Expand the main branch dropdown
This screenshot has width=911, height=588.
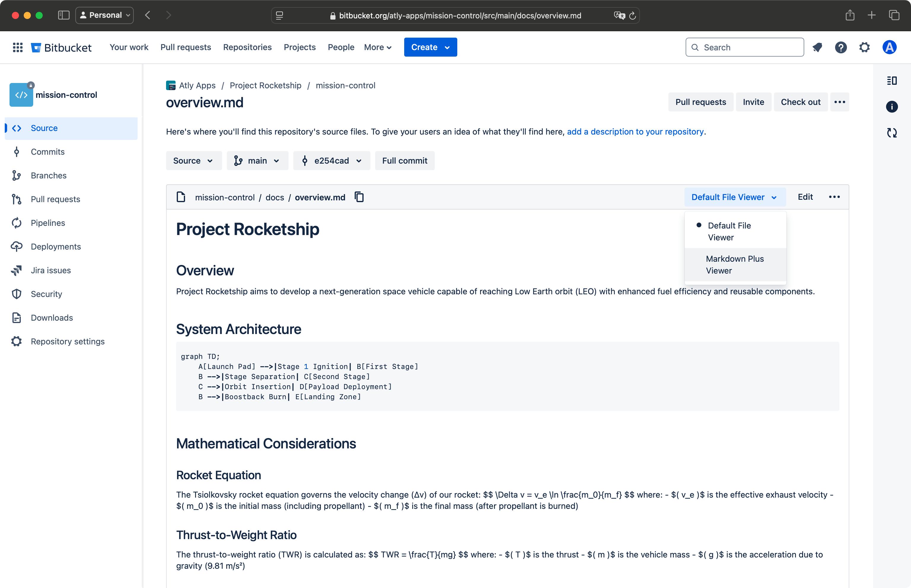click(x=257, y=161)
